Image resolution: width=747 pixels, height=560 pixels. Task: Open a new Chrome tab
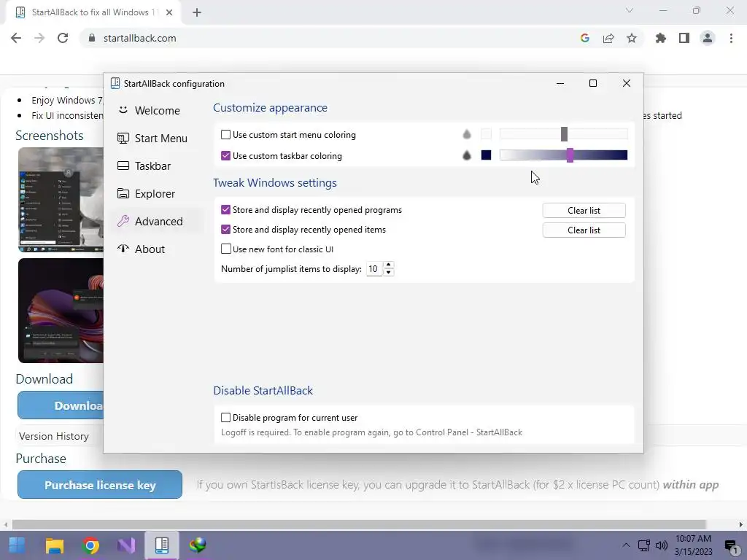tap(197, 12)
